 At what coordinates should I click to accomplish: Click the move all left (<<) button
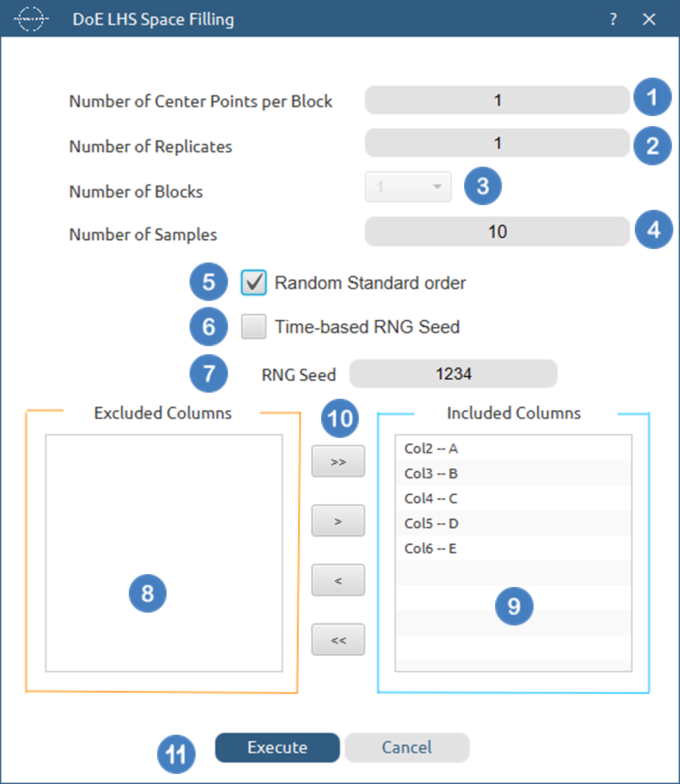tap(338, 640)
